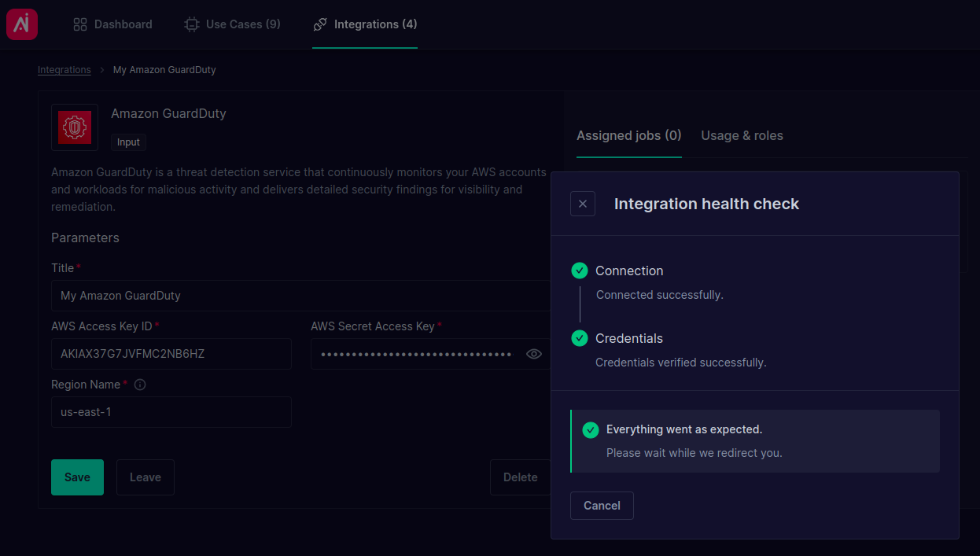Click the Input tag under Amazon GuardDuty
Viewport: 980px width, 556px height.
[128, 142]
